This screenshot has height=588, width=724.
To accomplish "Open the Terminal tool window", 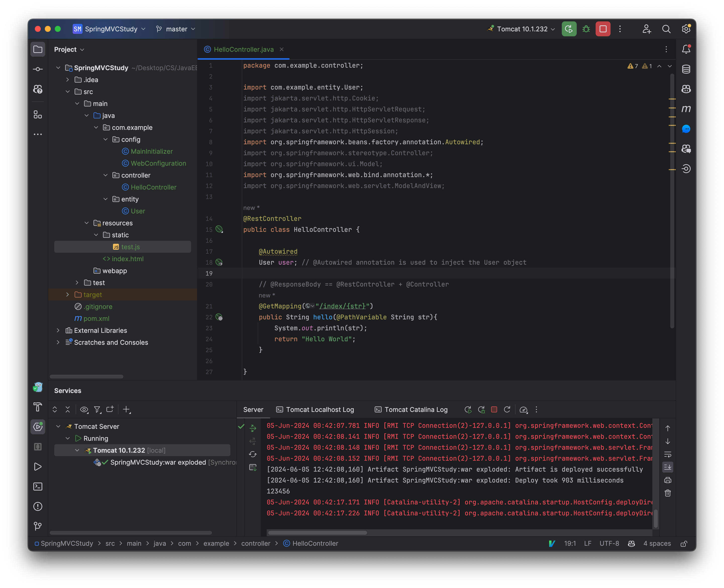I will click(38, 486).
